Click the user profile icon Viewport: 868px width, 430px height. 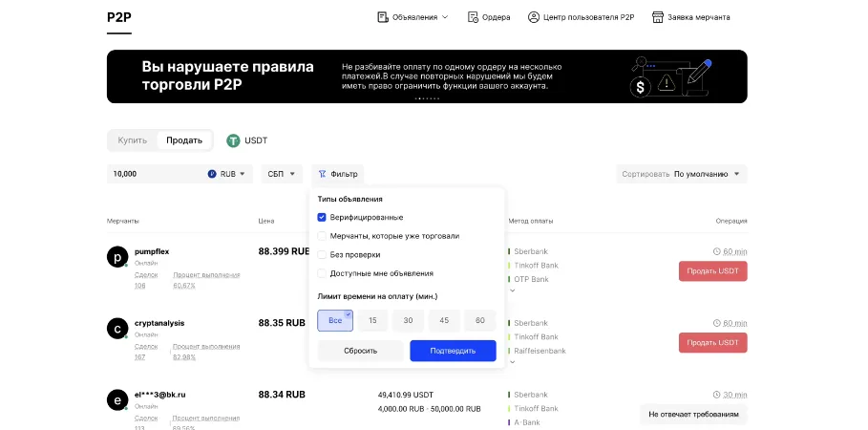pos(534,17)
